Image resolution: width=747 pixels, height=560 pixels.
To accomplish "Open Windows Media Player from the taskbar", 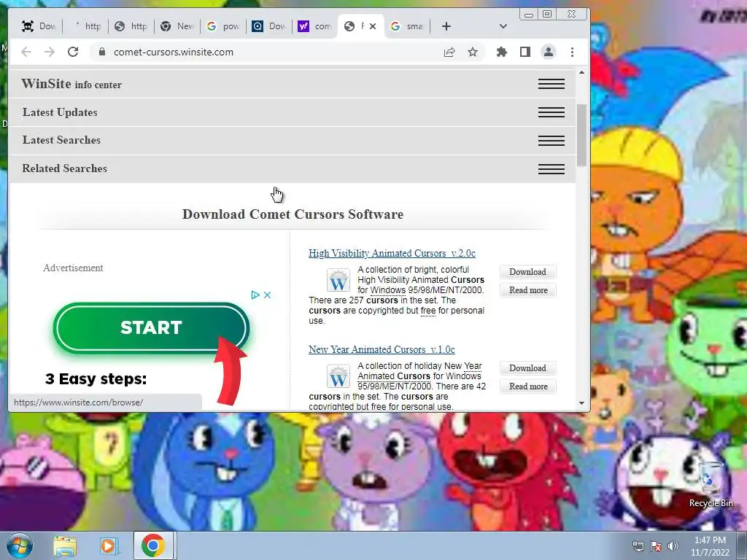I will click(x=109, y=545).
